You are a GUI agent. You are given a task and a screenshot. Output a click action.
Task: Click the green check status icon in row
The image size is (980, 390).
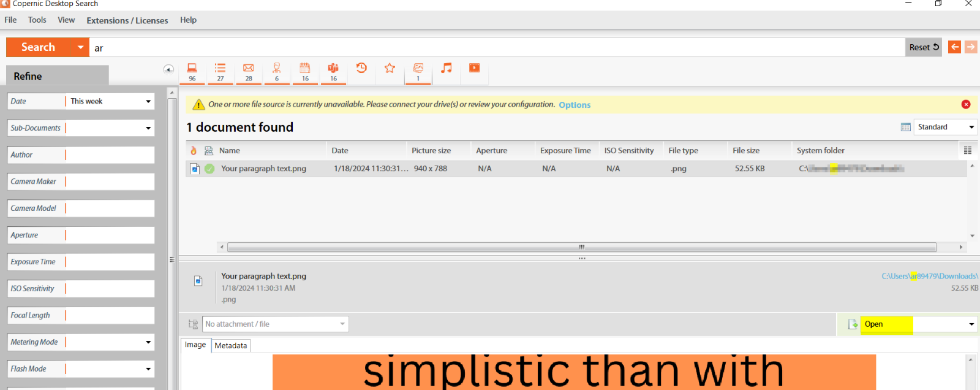point(209,169)
